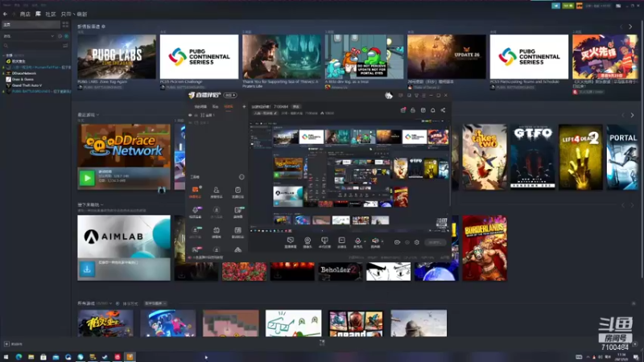Open the Sea of Thieves news thumbnail
This screenshot has height=362, width=644.
point(281,56)
